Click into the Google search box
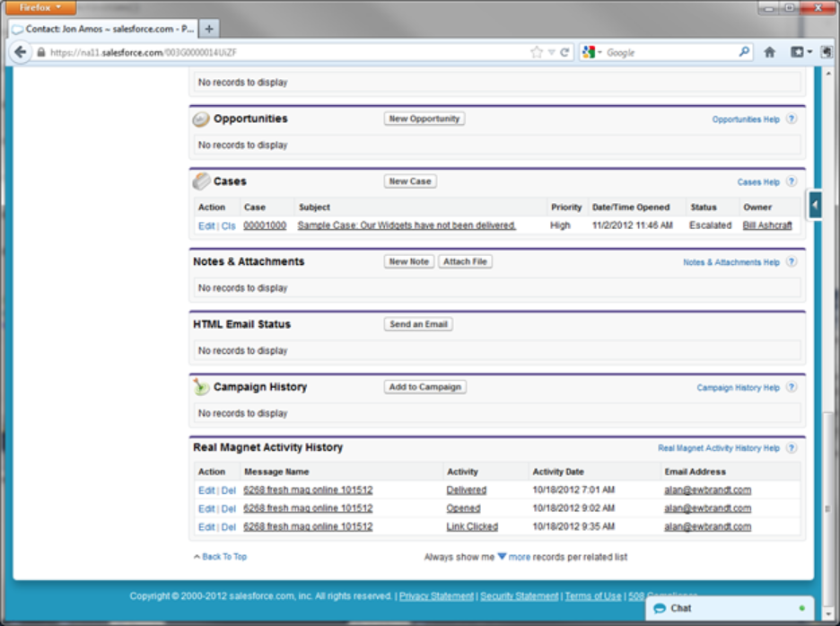The image size is (840, 626). pos(669,52)
